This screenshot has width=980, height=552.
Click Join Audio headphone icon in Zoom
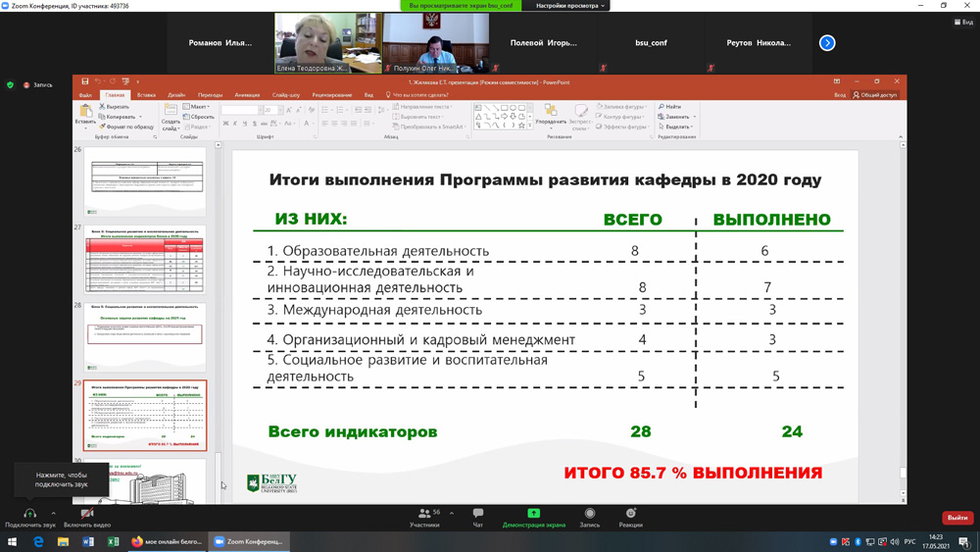[29, 514]
